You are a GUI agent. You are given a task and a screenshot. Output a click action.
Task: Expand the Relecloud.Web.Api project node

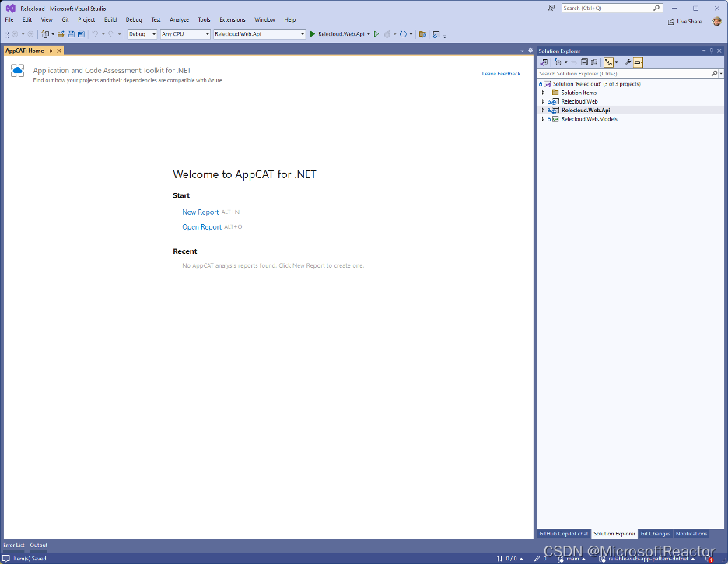(x=543, y=110)
